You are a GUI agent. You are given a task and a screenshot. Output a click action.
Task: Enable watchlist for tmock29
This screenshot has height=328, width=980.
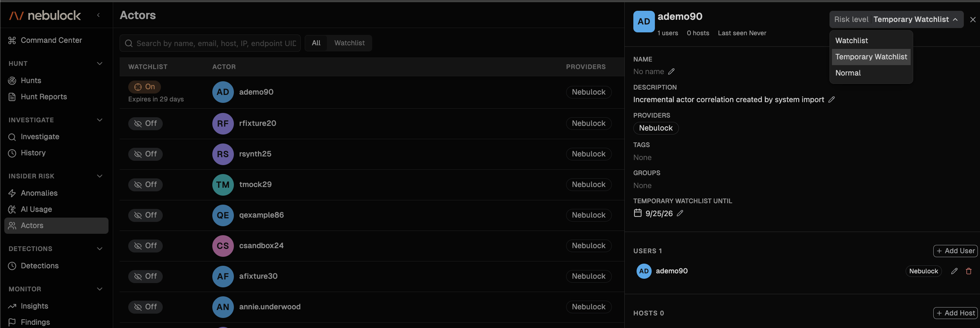145,185
